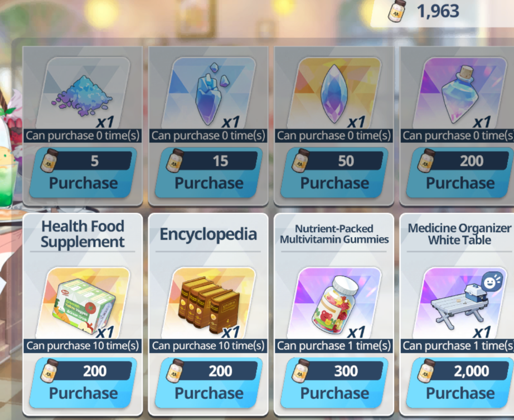Purchase the Encyclopedia for 200
The height and width of the screenshot is (420, 514).
click(x=208, y=383)
